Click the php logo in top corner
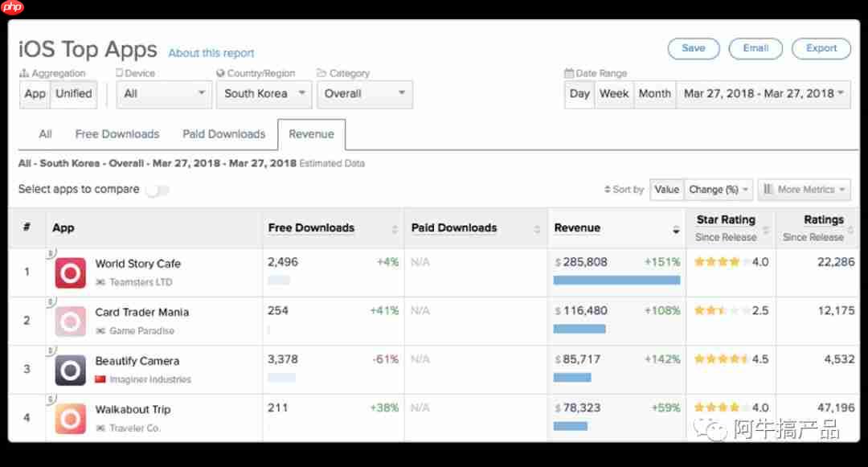This screenshot has width=868, height=467. pos(12,7)
